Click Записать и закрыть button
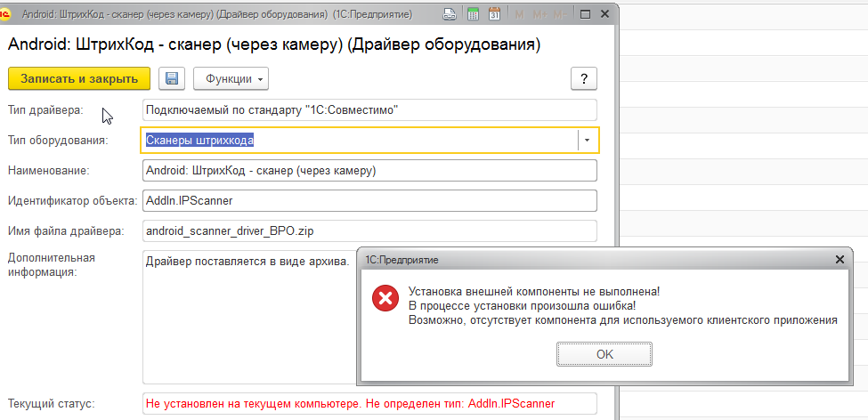This screenshot has height=420, width=868. pyautogui.click(x=79, y=78)
